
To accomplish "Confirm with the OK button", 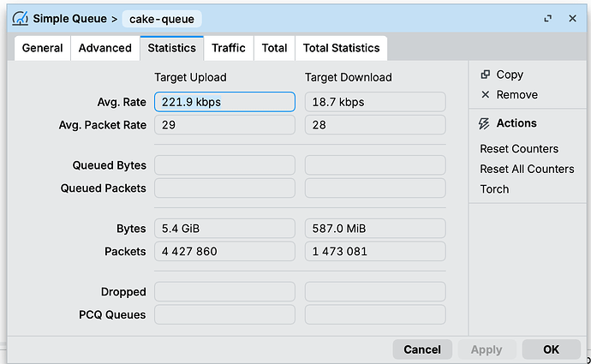I will point(551,349).
